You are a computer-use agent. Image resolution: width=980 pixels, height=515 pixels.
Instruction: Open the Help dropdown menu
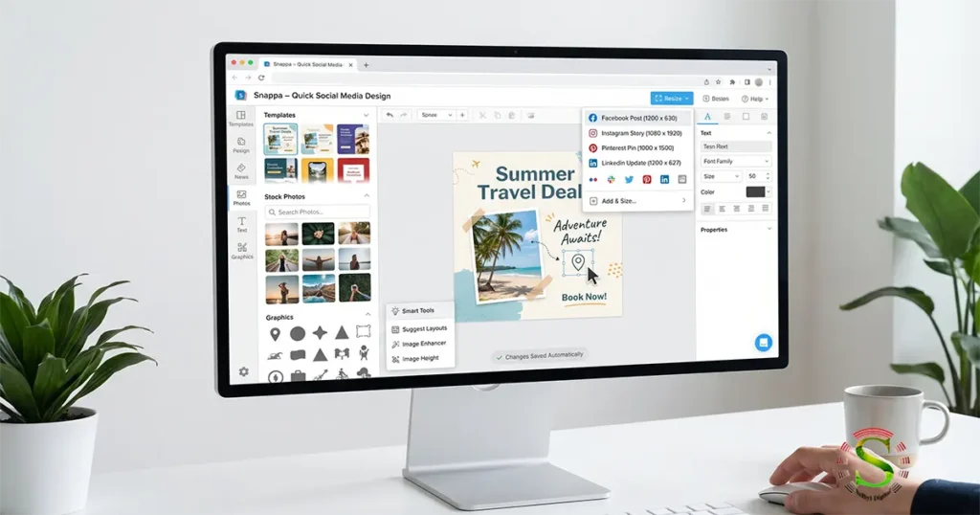pos(754,99)
